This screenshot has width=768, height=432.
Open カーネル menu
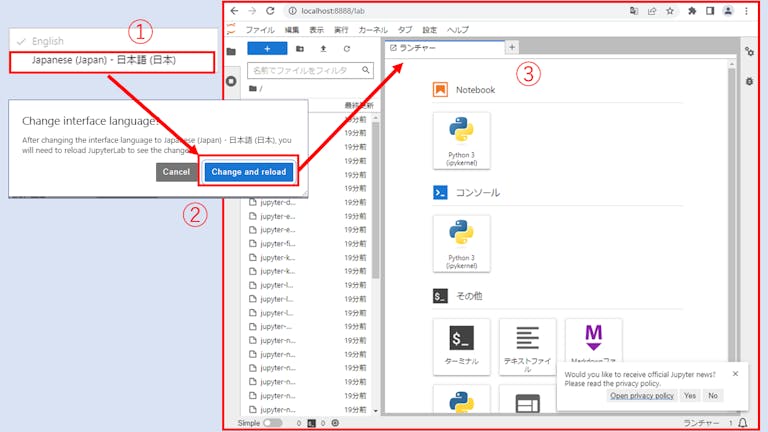pos(373,30)
